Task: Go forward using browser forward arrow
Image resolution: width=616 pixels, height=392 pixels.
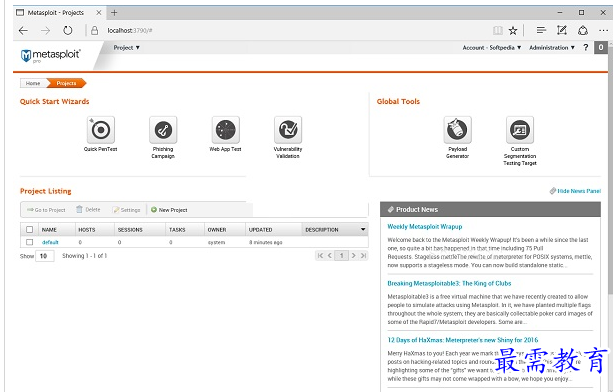Action: pos(46,30)
